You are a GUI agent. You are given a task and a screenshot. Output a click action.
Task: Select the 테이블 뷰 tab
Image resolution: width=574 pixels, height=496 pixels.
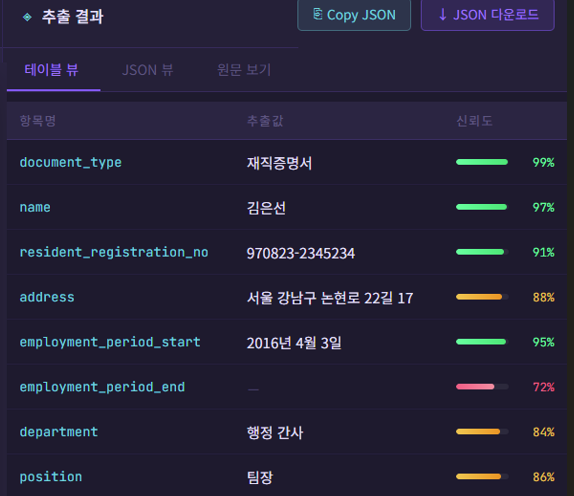(52, 70)
